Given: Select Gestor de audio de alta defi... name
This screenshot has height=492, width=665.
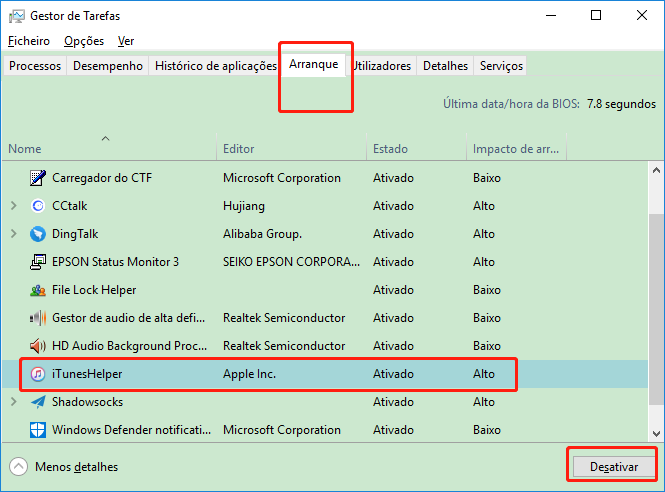Looking at the screenshot, I should coord(129,318).
